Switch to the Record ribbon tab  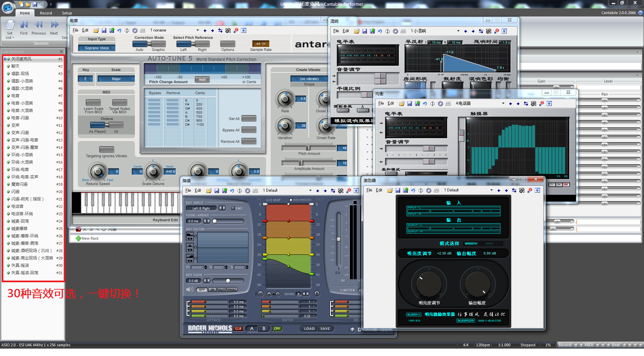point(46,13)
